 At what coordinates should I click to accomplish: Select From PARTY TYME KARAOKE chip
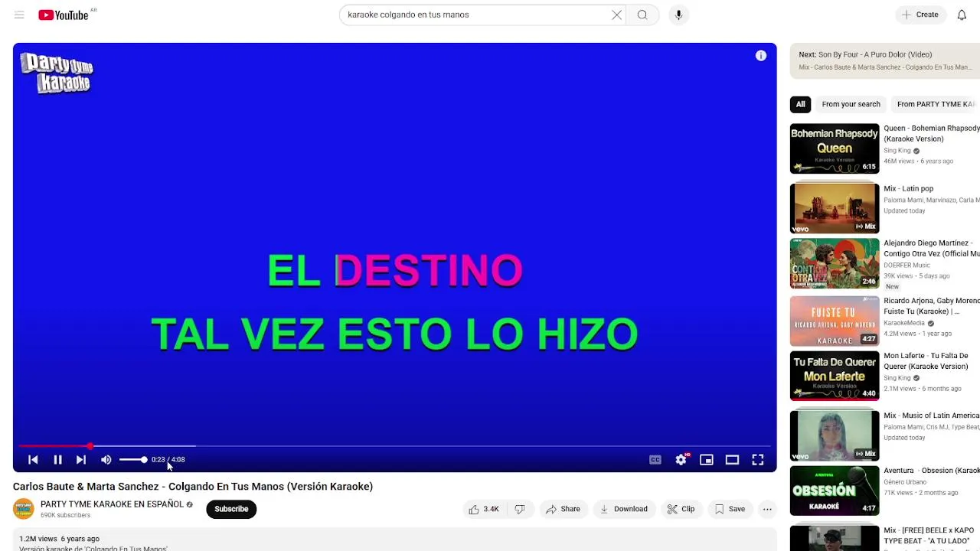[936, 104]
